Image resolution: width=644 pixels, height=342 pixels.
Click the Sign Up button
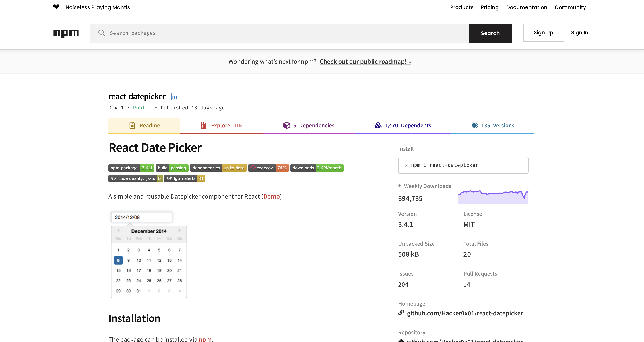pos(543,32)
